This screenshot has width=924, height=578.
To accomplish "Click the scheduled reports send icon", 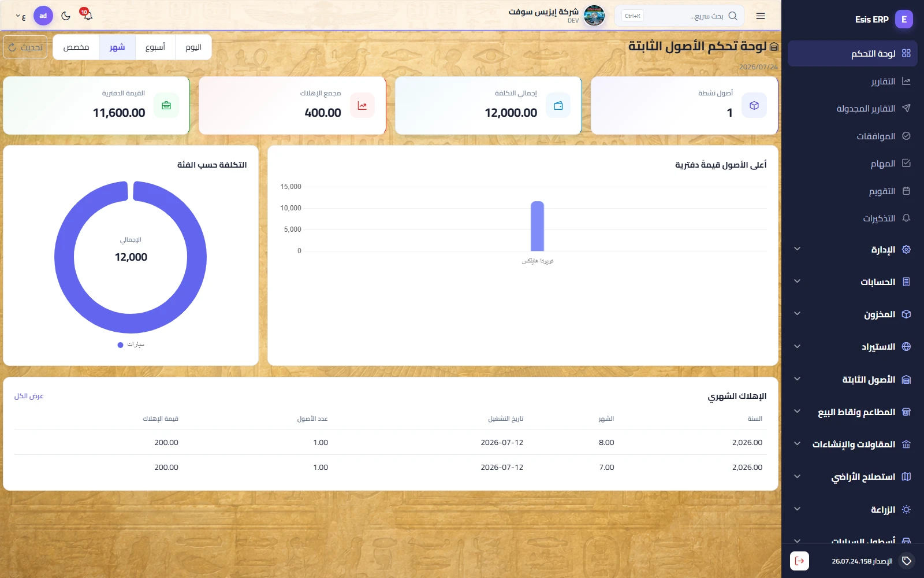I will pos(906,108).
